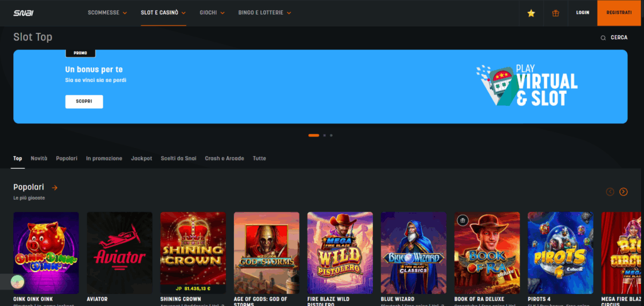This screenshot has width=644, height=306.
Task: Switch to the Jackpot tab
Action: click(142, 158)
